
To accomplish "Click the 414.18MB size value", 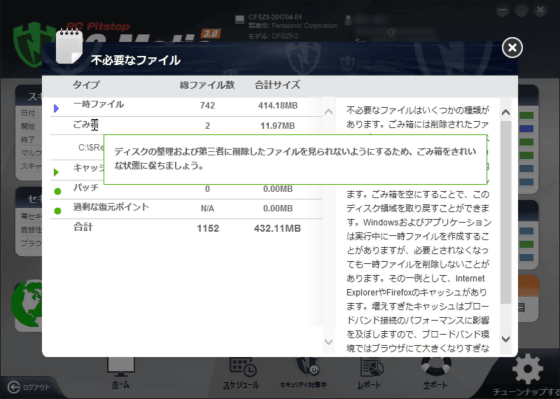I will coord(278,106).
